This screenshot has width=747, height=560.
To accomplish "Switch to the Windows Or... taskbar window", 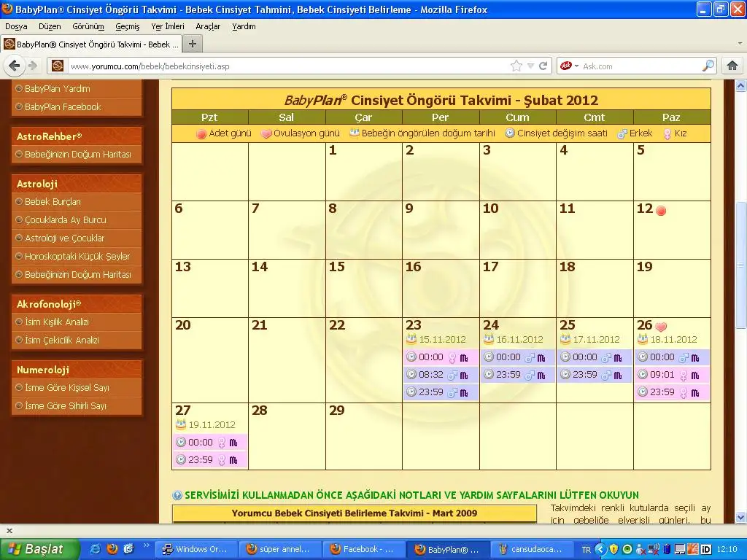I will tap(196, 549).
